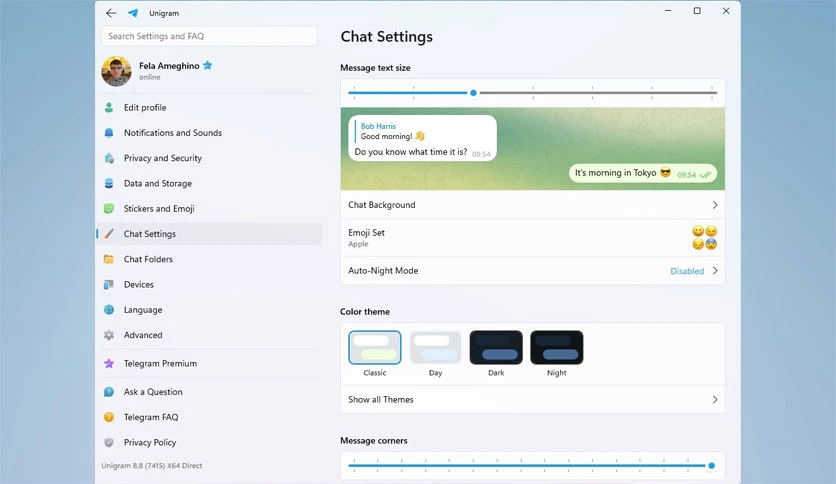Click the back arrow in title bar

pos(111,13)
